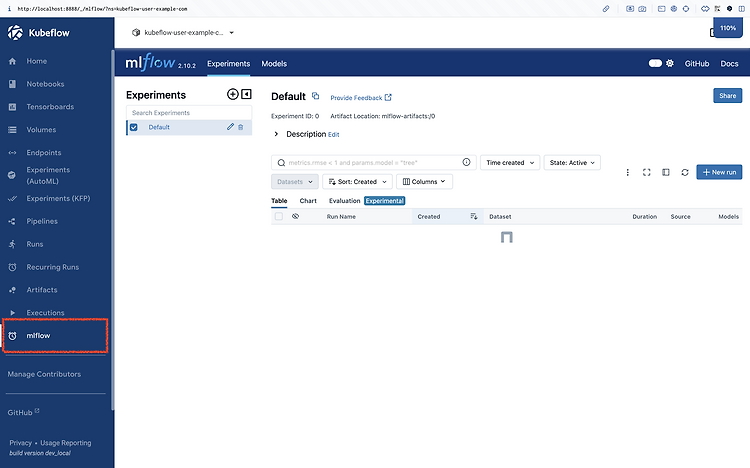
Task: Click the mlflow logo in header
Action: click(x=150, y=63)
